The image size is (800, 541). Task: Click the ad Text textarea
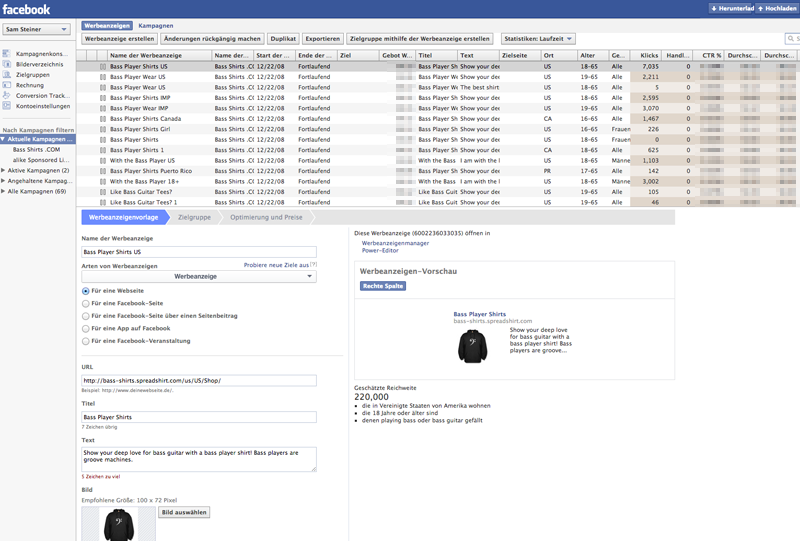pyautogui.click(x=199, y=459)
